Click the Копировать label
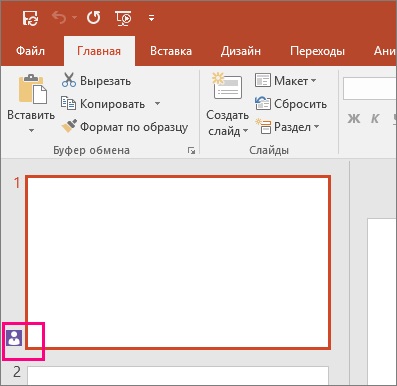The width and height of the screenshot is (397, 386). [112, 104]
